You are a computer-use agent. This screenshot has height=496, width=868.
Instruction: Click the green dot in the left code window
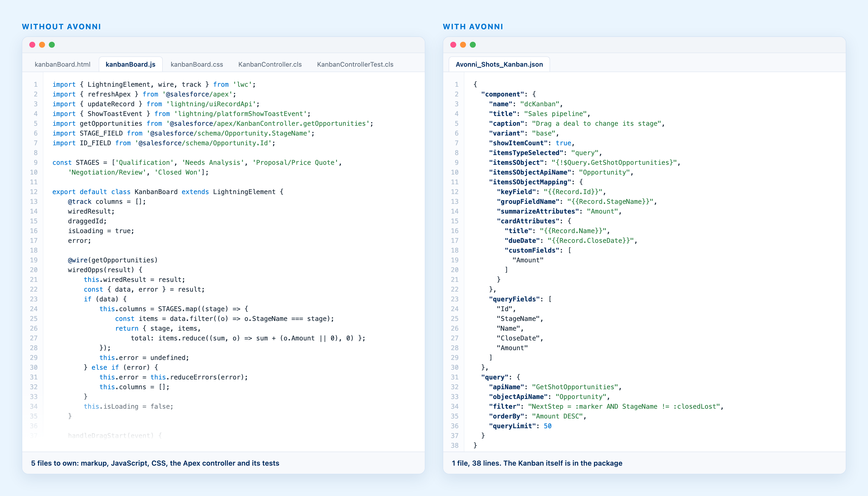coord(52,45)
